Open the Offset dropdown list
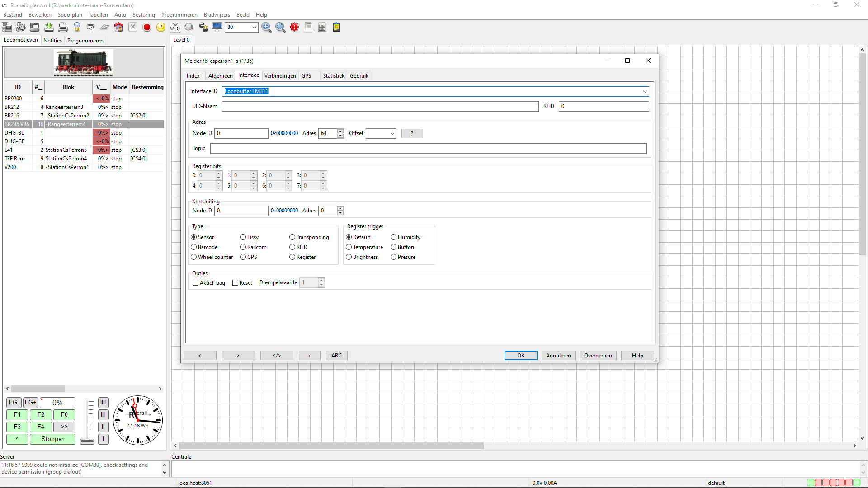 tap(392, 134)
